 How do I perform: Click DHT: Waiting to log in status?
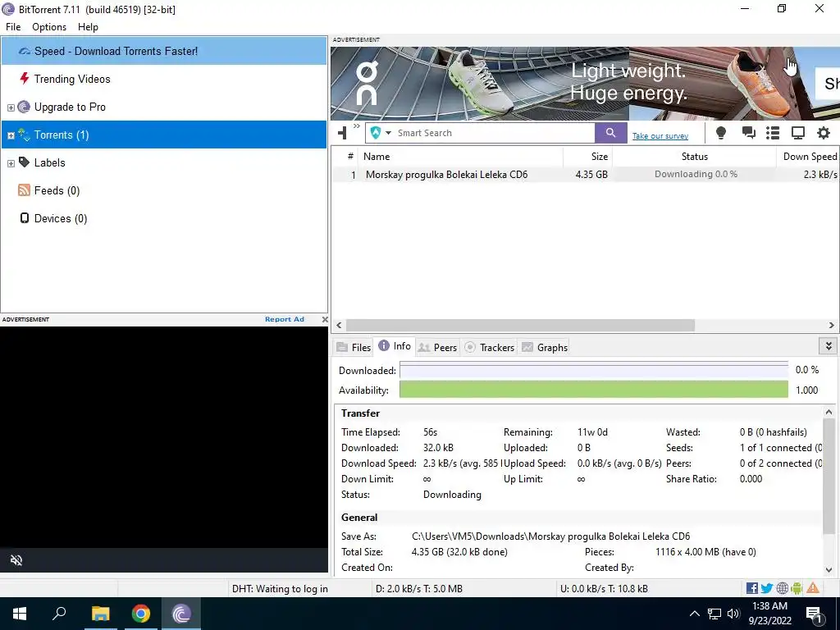pos(280,589)
